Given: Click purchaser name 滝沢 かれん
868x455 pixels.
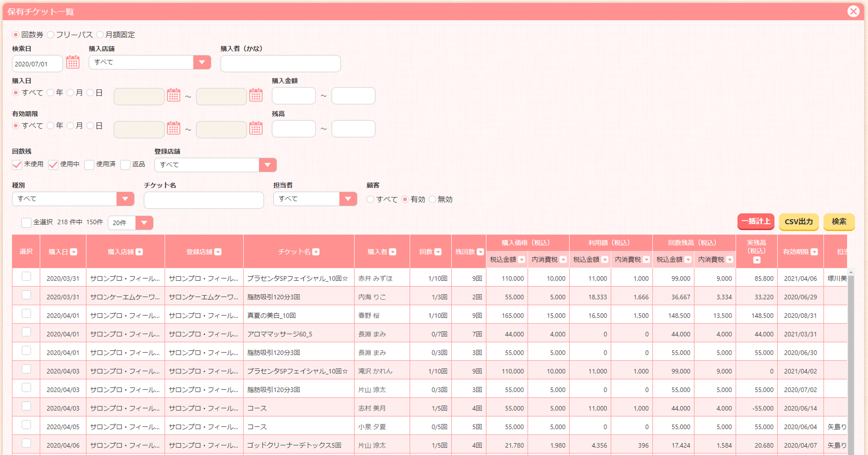Looking at the screenshot, I should click(375, 371).
